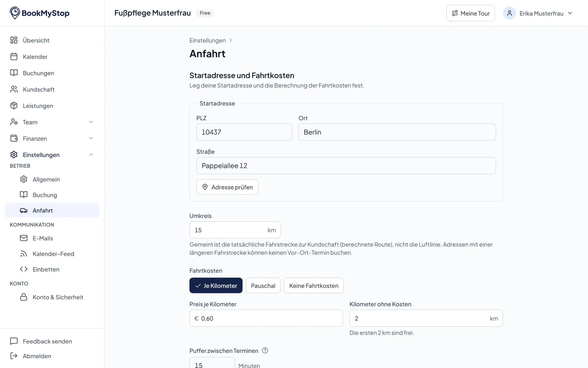The height and width of the screenshot is (368, 588).
Task: Open Übersicht dashboard icon in sidebar
Action: click(14, 40)
